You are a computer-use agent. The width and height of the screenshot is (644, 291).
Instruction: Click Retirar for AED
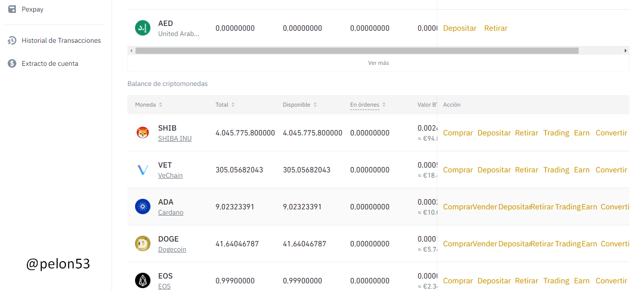pos(496,28)
